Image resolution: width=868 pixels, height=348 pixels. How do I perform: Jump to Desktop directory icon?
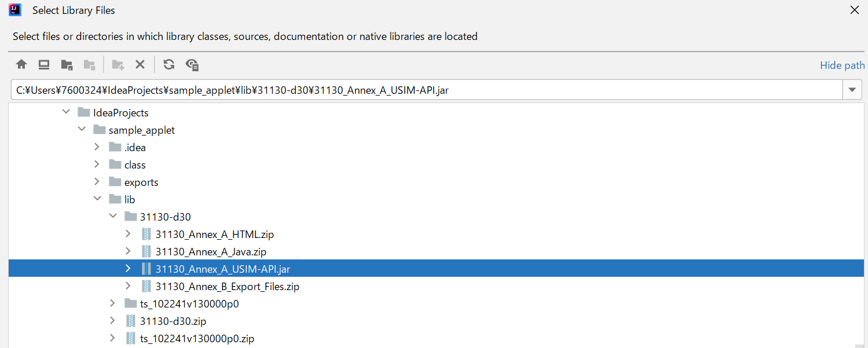[x=44, y=64]
